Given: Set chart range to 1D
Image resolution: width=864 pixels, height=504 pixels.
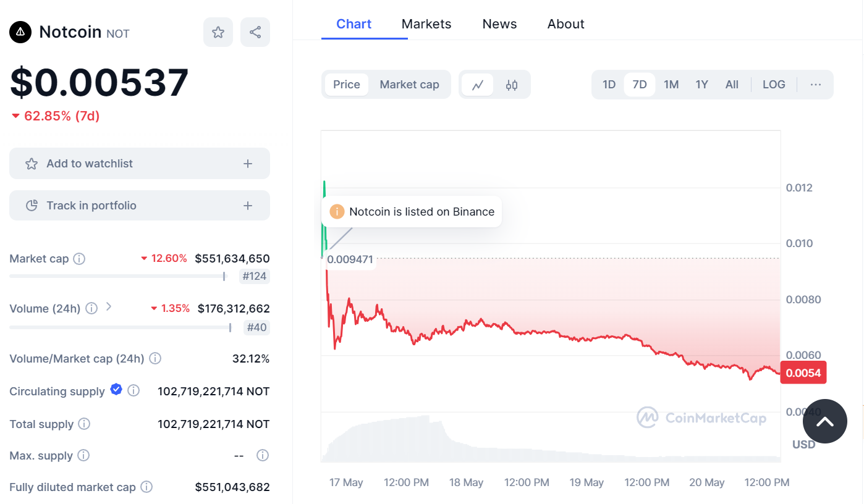Looking at the screenshot, I should click(x=609, y=85).
